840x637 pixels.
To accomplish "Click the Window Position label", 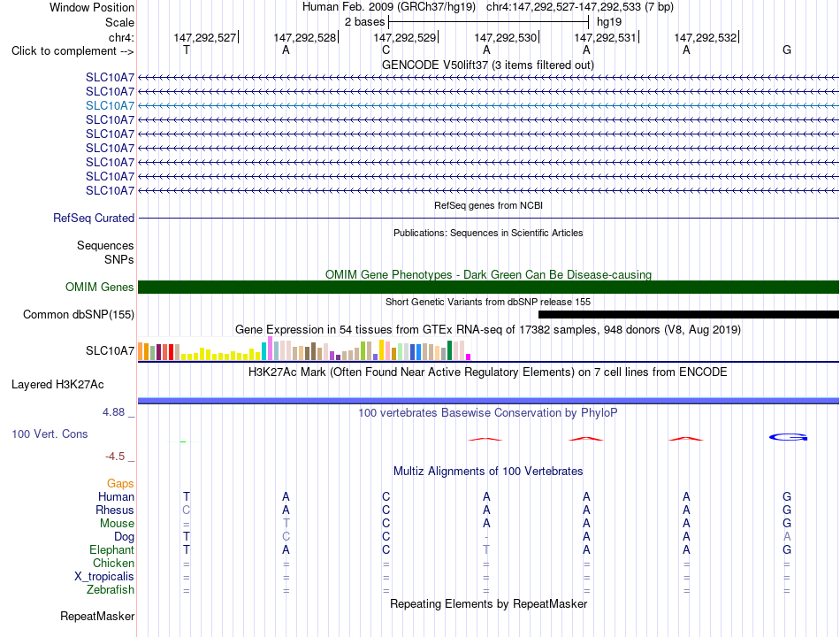I will point(92,7).
